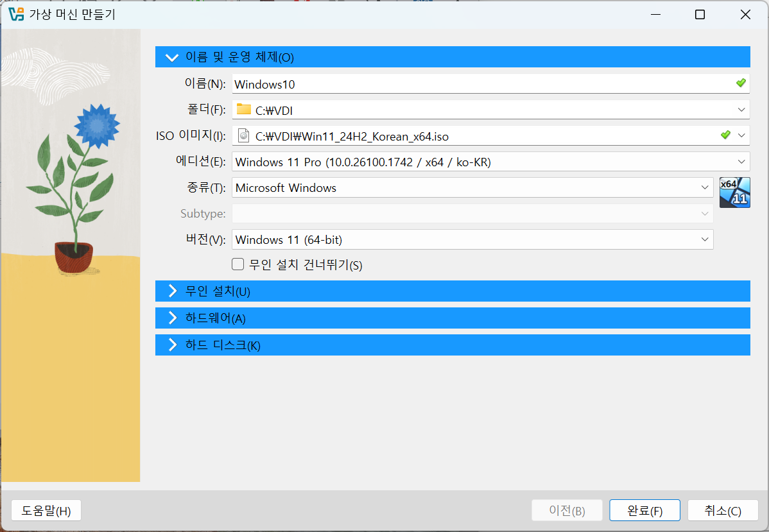
Task: Click the 완료(F) button
Action: click(x=645, y=510)
